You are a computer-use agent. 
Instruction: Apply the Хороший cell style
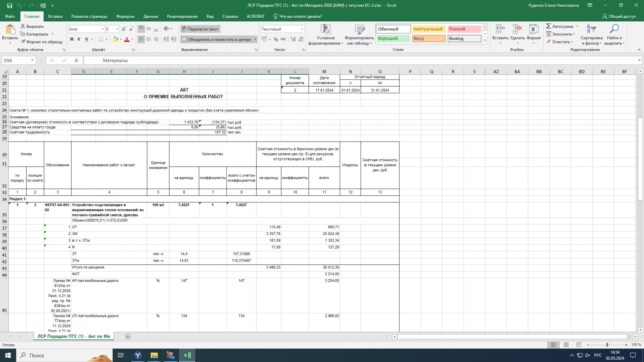click(393, 39)
